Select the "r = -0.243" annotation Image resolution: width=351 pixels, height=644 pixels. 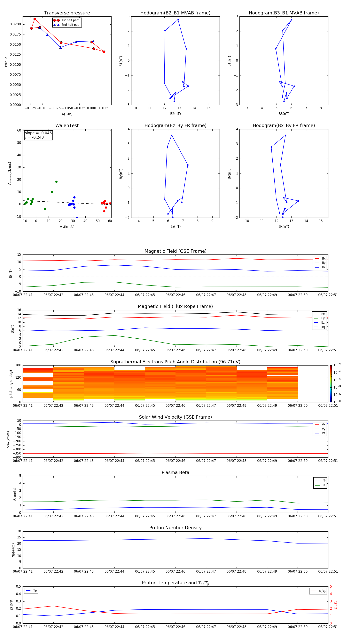(35, 137)
